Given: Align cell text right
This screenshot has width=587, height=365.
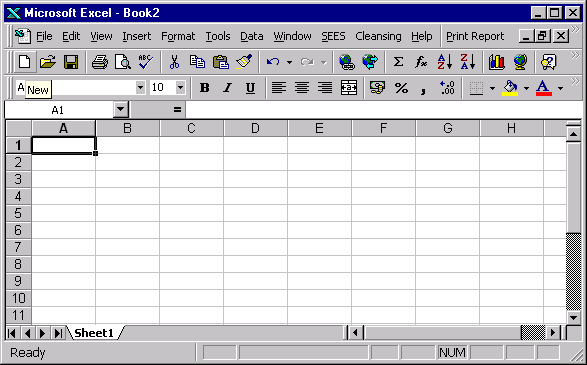Looking at the screenshot, I should [x=325, y=88].
